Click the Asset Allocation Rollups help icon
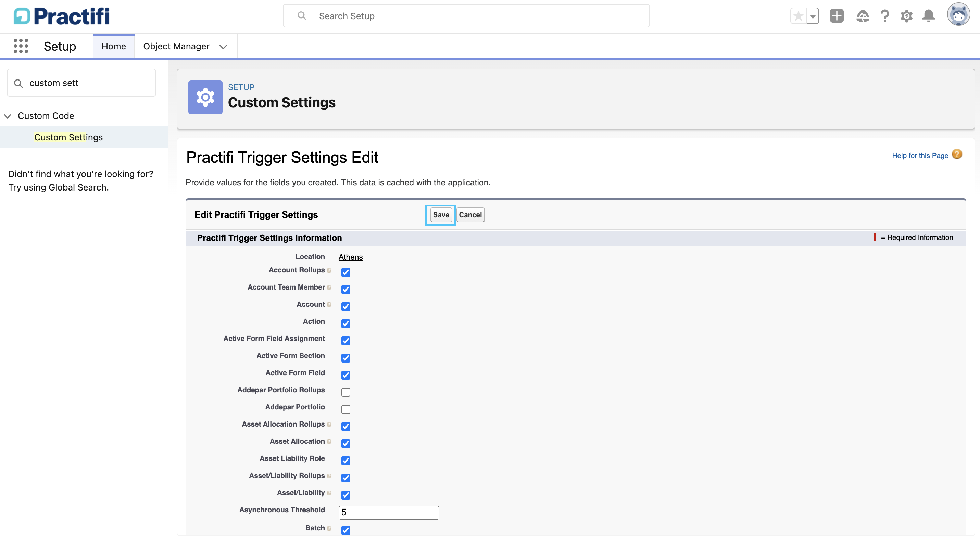Viewport: 980px width, 540px height. 329,425
